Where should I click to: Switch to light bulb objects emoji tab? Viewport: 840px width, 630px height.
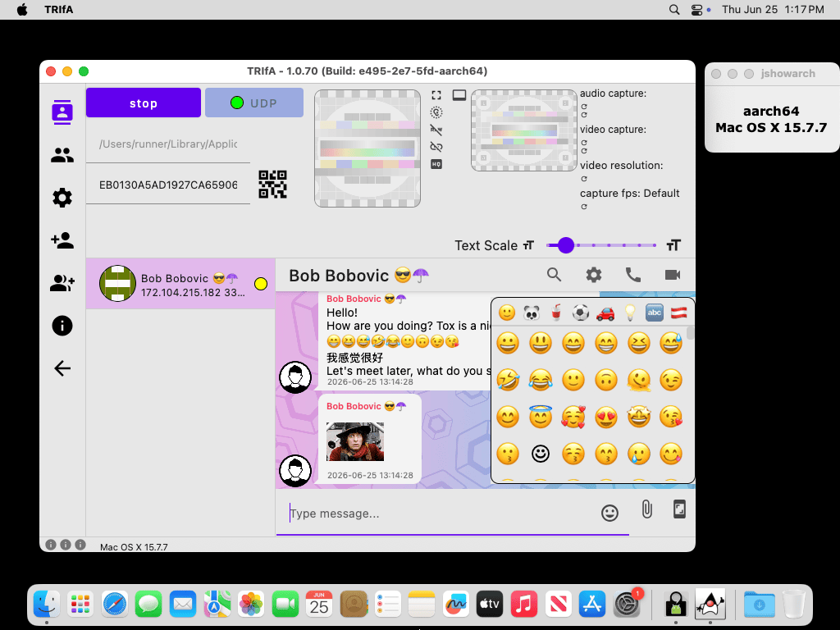click(630, 313)
